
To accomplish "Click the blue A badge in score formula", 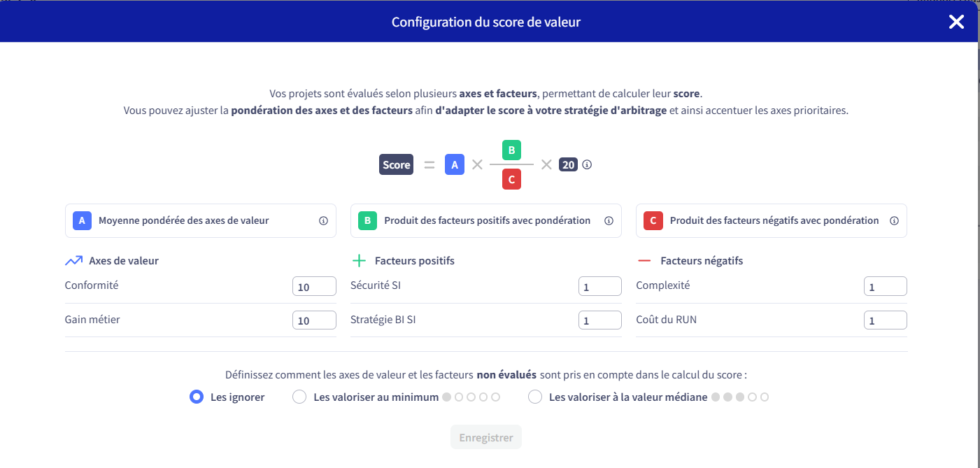I will click(x=455, y=165).
